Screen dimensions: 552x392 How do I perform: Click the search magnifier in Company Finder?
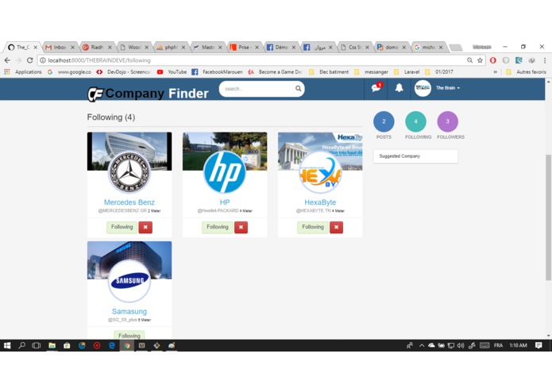pyautogui.click(x=298, y=89)
